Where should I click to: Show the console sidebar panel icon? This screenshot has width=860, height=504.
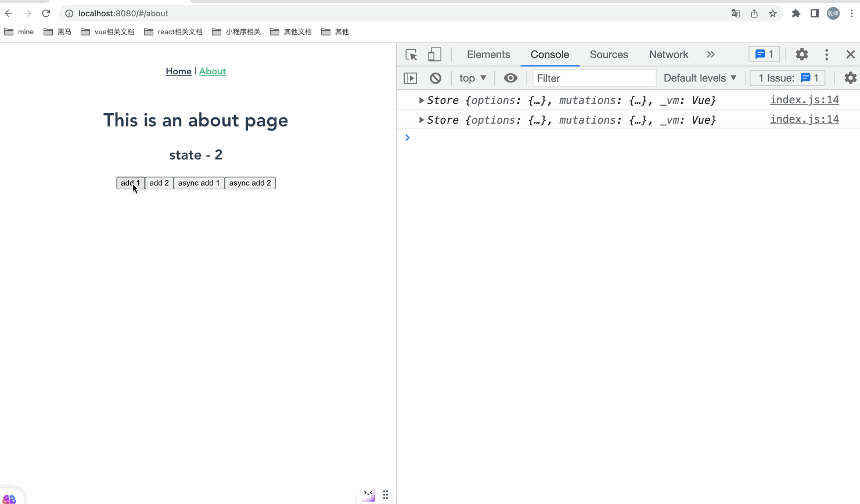[411, 78]
